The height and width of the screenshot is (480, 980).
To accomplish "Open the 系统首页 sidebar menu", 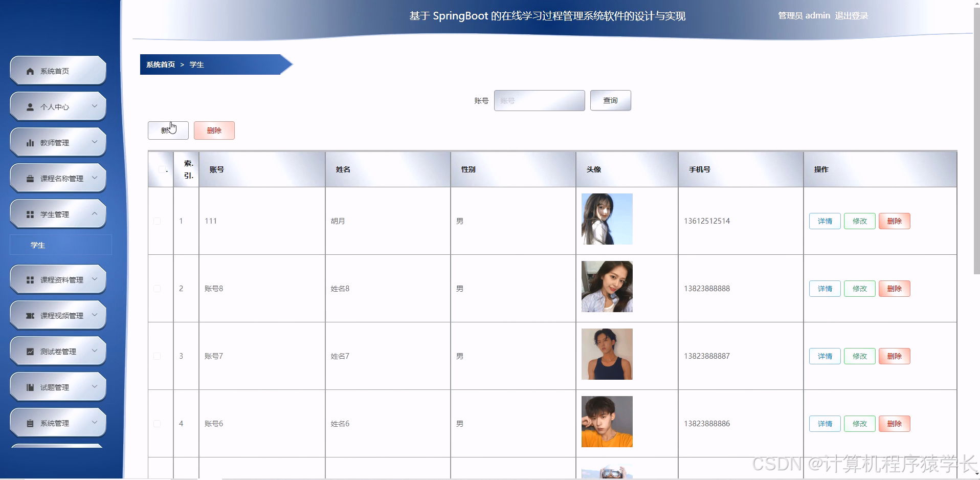I will 58,71.
